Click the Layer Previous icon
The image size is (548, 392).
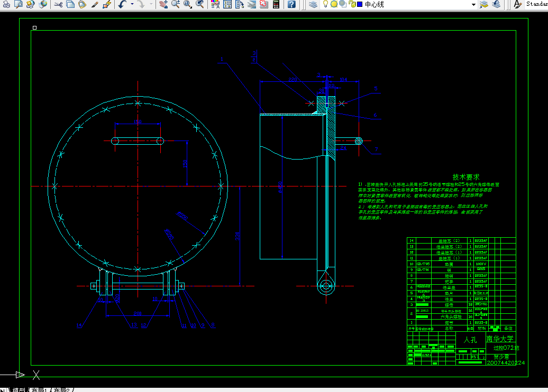[496, 4]
